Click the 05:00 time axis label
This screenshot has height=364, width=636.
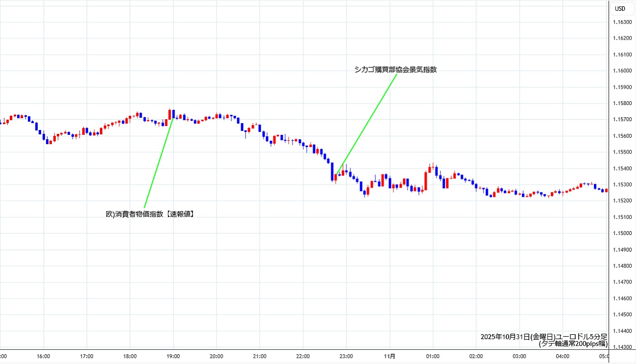[x=605, y=356]
